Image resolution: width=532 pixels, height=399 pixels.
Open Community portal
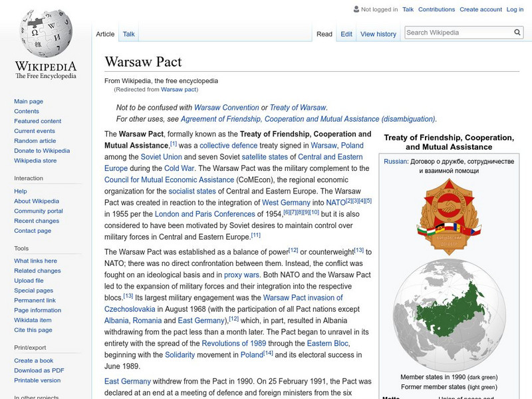[39, 211]
